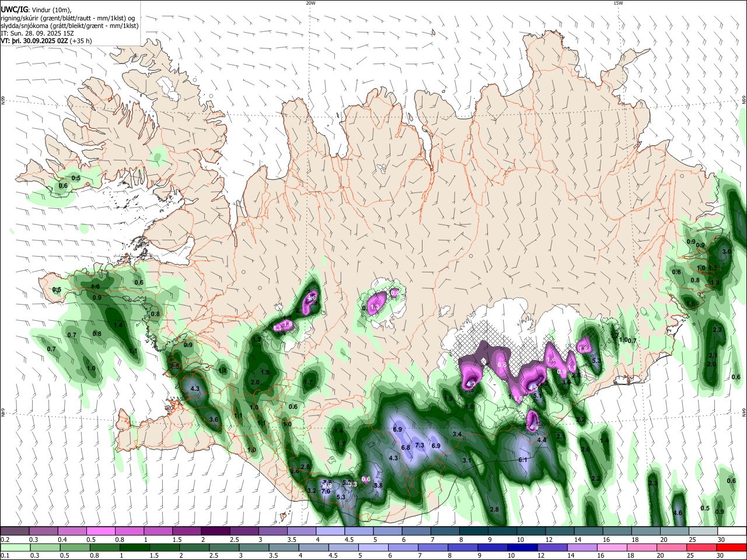
Task: Click the rain legend swatch between 3 and 3.5
Action: (253, 548)
